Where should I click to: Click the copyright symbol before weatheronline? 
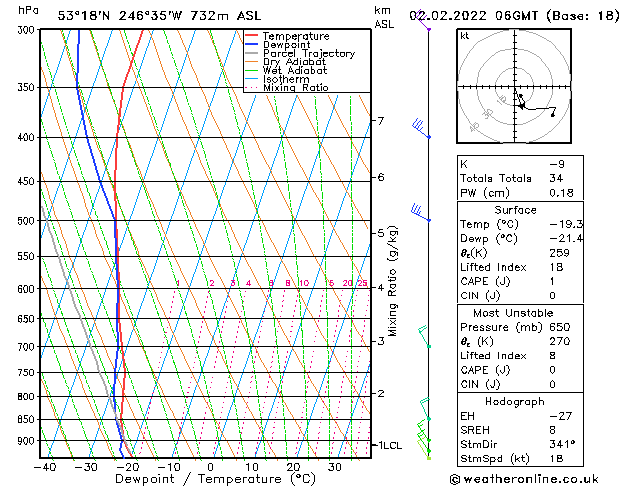pyautogui.click(x=455, y=479)
